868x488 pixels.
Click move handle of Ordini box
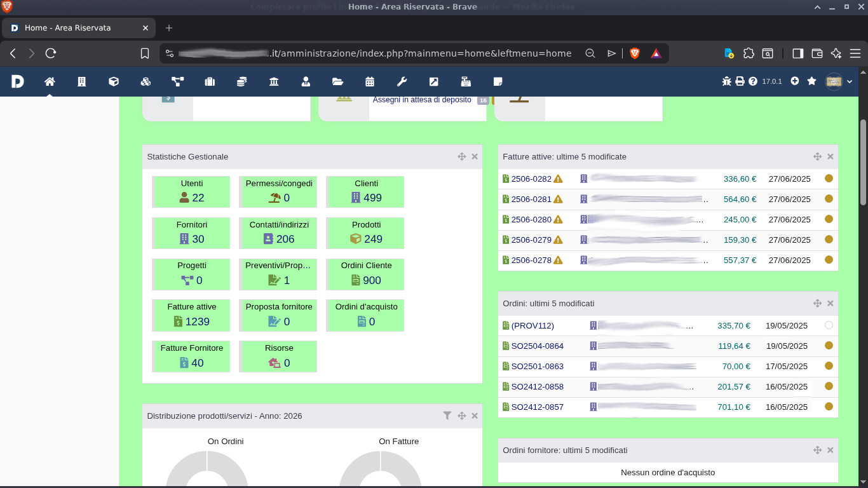(x=818, y=303)
